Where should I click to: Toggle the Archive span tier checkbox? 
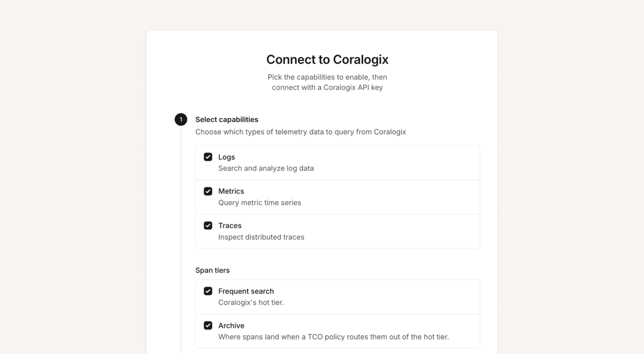click(208, 325)
